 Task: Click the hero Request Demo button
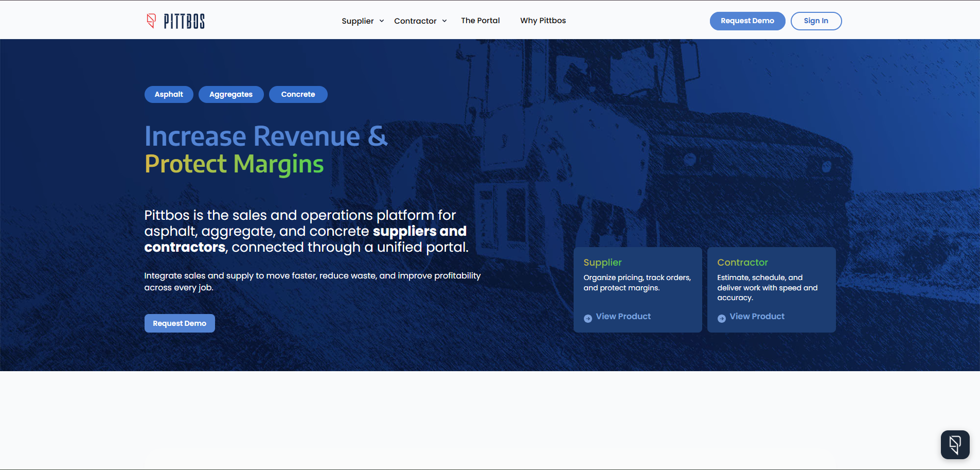coord(180,323)
